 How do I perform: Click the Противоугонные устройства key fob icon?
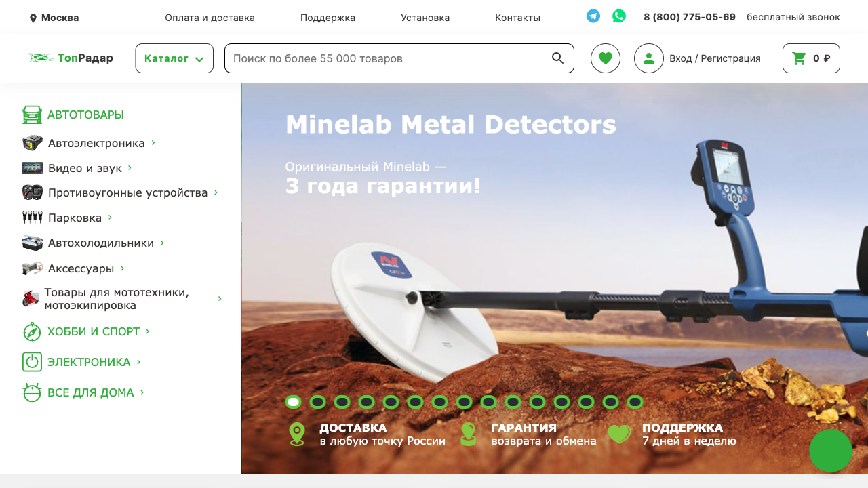33,192
